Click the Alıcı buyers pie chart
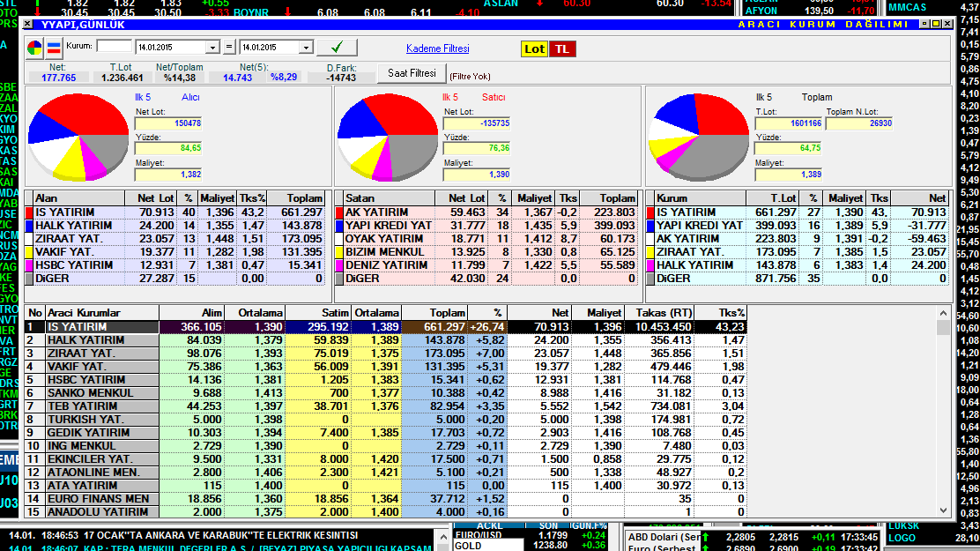This screenshot has height=551, width=980. pyautogui.click(x=80, y=136)
